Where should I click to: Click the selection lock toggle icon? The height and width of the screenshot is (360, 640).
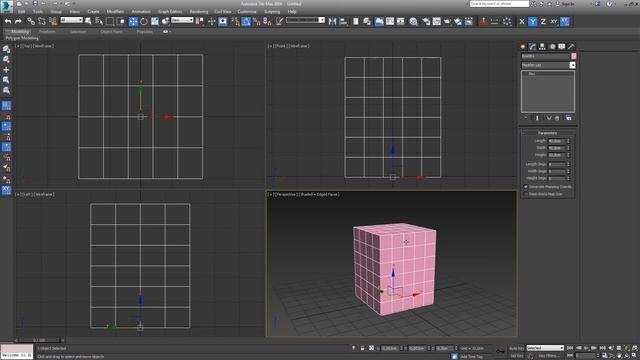362,348
